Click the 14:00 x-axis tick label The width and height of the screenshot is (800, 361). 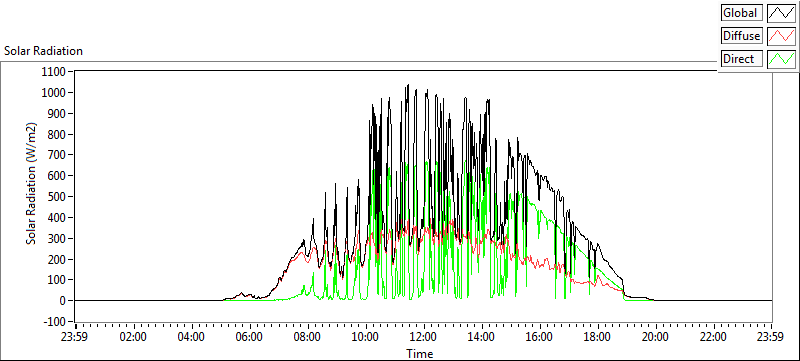tap(481, 337)
